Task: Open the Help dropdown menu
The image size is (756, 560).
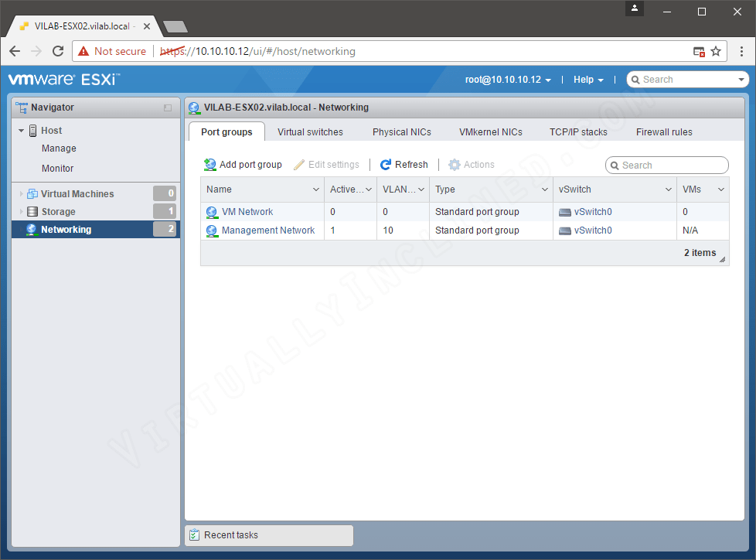Action: pyautogui.click(x=588, y=79)
